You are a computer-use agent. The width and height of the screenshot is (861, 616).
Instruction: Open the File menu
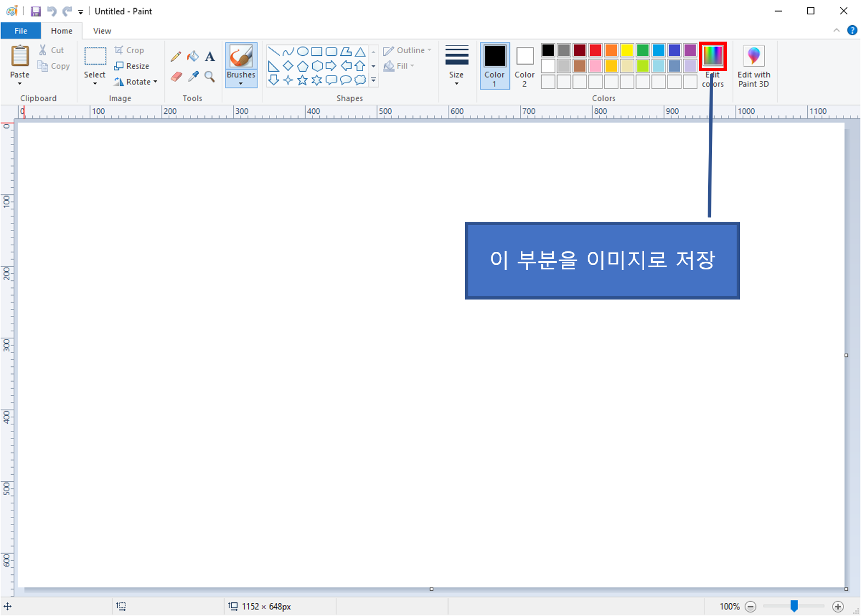21,31
